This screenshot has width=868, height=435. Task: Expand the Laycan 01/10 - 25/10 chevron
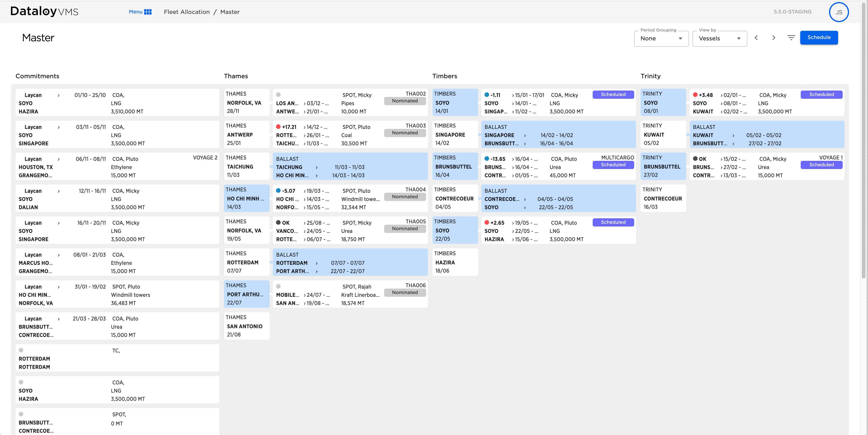[x=59, y=95]
